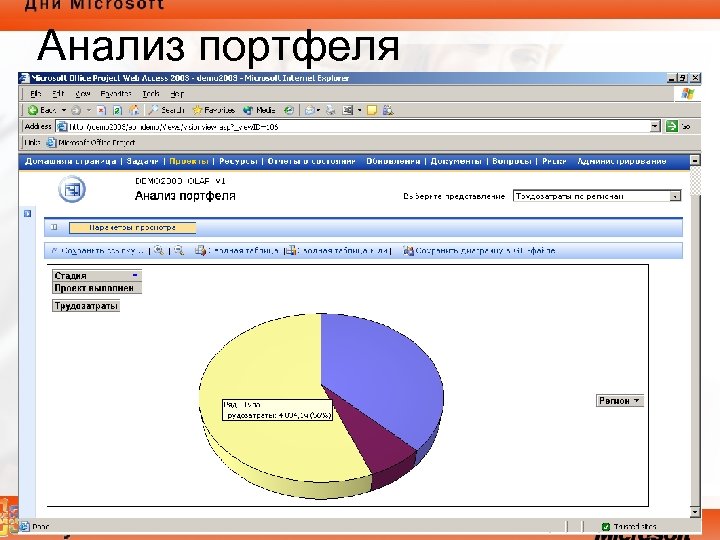This screenshot has height=540, width=720.
Task: Open Администрирование nav item
Action: click(622, 161)
